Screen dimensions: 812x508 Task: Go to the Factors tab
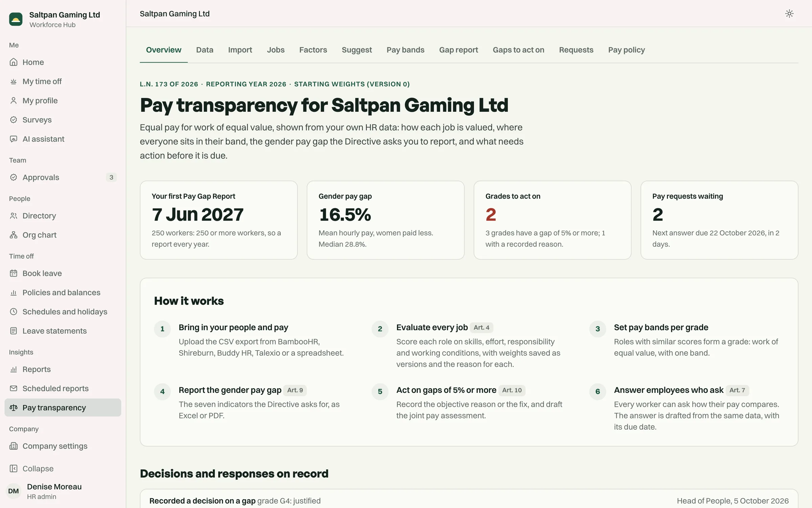(313, 50)
